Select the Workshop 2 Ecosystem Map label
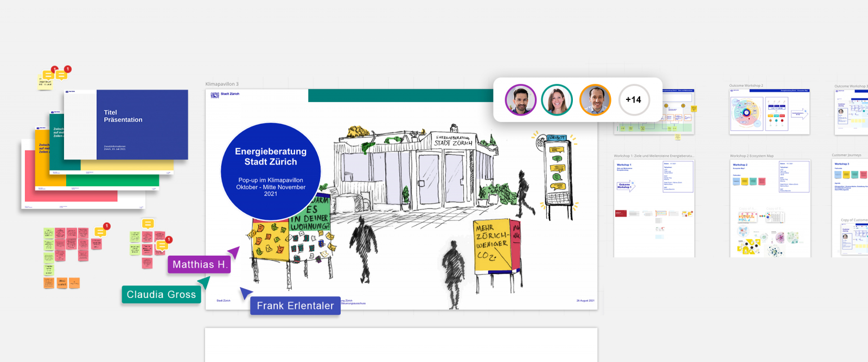 point(752,156)
